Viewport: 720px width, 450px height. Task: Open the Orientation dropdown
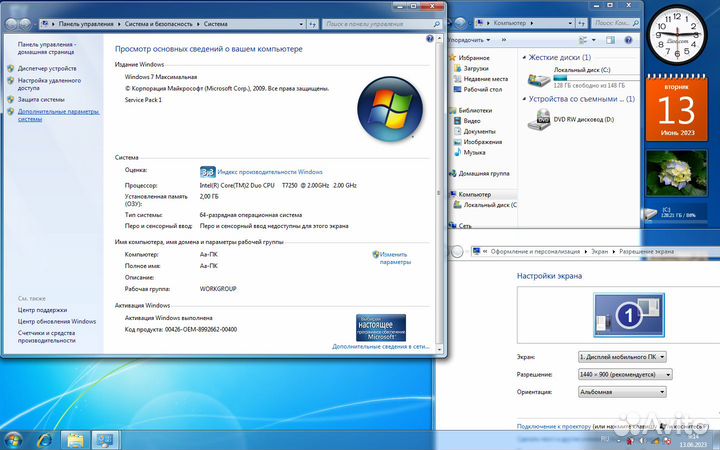622,392
